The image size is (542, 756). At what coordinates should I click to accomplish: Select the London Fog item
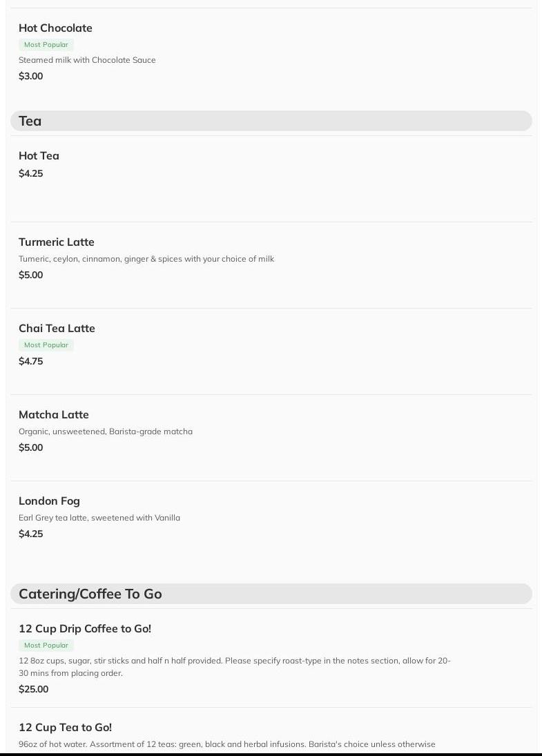[49, 501]
